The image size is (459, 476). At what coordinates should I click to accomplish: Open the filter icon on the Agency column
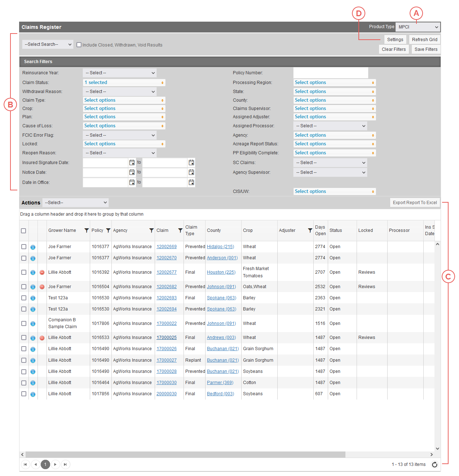pyautogui.click(x=151, y=230)
